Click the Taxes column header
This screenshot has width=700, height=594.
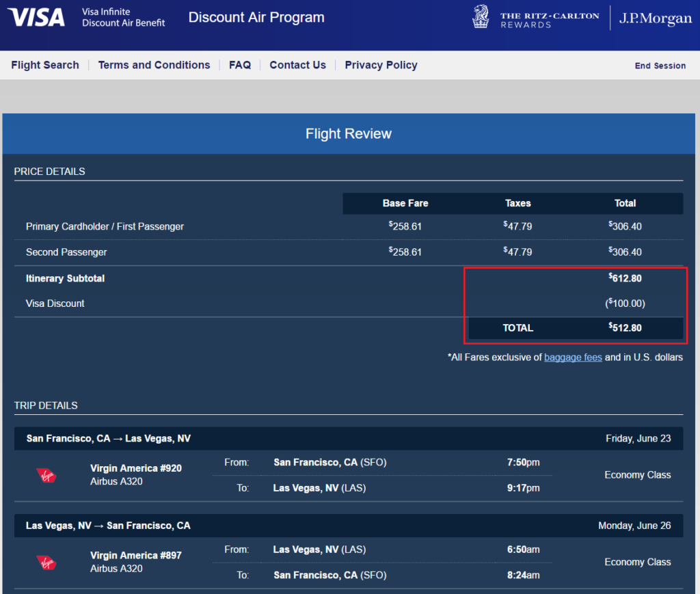point(518,204)
